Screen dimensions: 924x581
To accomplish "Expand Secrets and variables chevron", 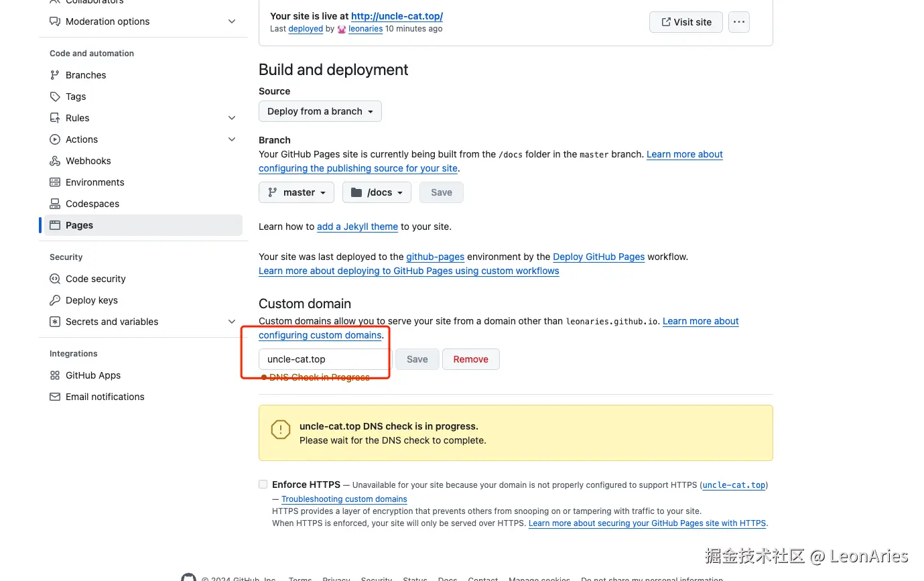I will pyautogui.click(x=232, y=322).
